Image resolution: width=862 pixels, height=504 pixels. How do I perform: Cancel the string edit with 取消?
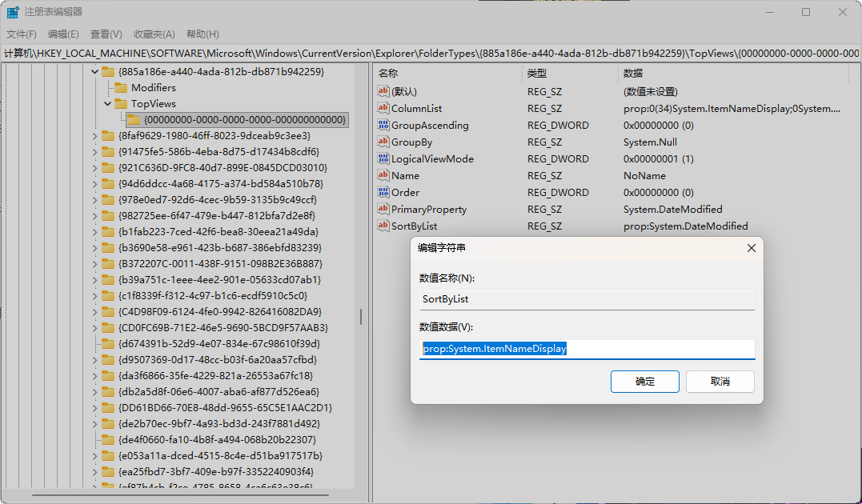[x=720, y=382]
